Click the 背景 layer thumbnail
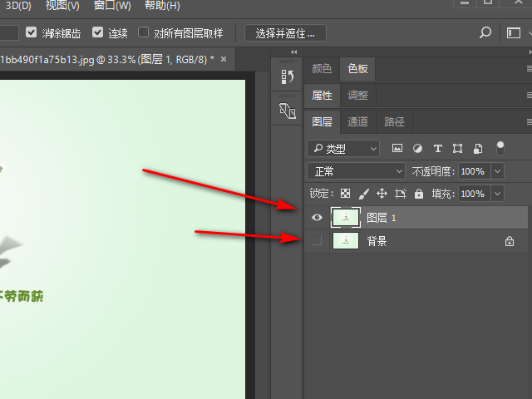 point(346,240)
